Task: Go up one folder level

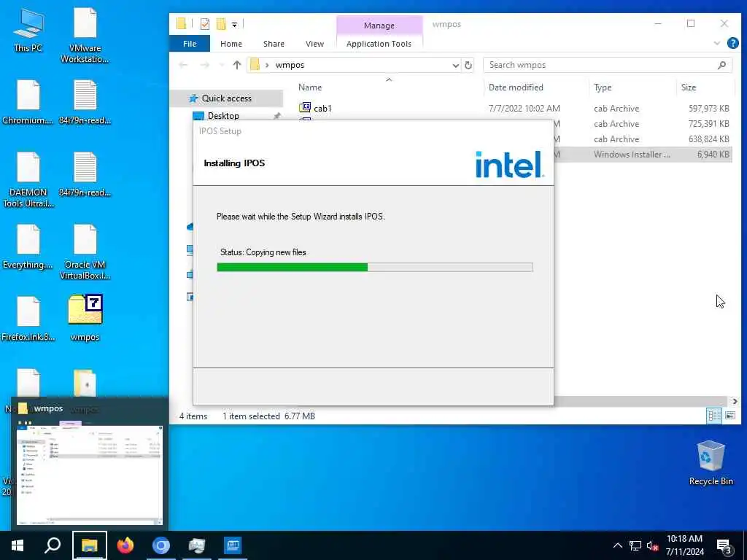Action: 237,65
